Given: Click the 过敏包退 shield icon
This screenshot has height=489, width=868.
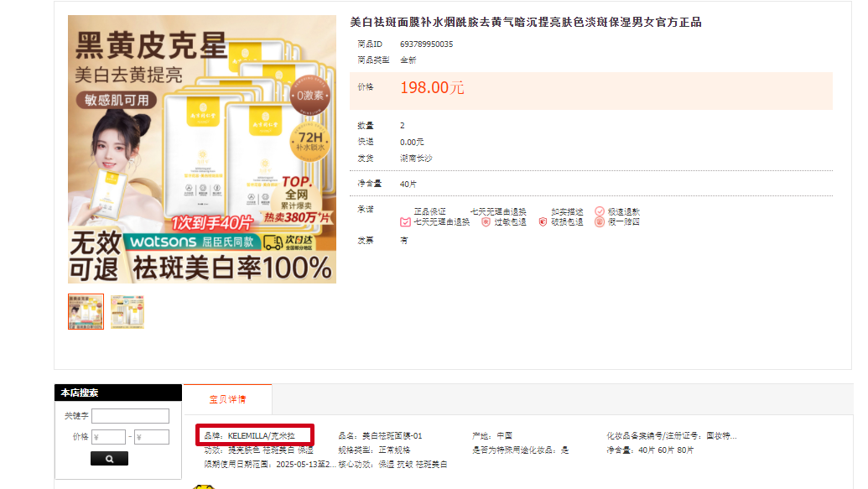Looking at the screenshot, I should pyautogui.click(x=486, y=222).
